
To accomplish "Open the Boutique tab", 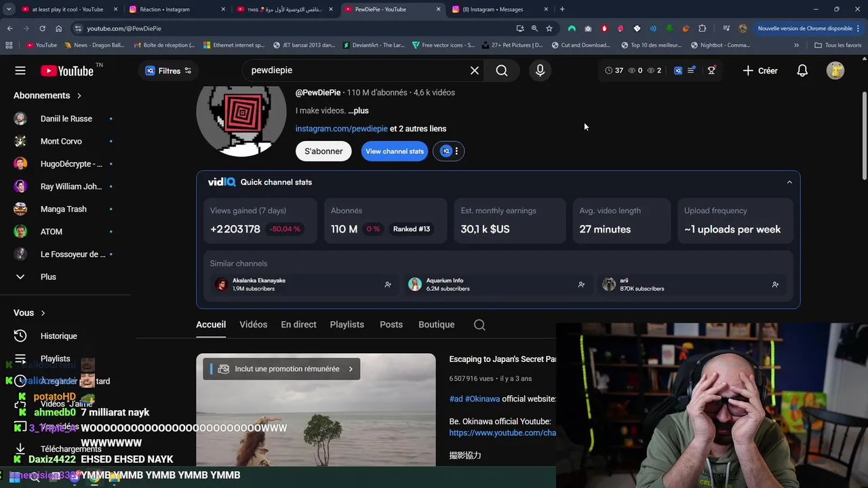I will pos(437,325).
